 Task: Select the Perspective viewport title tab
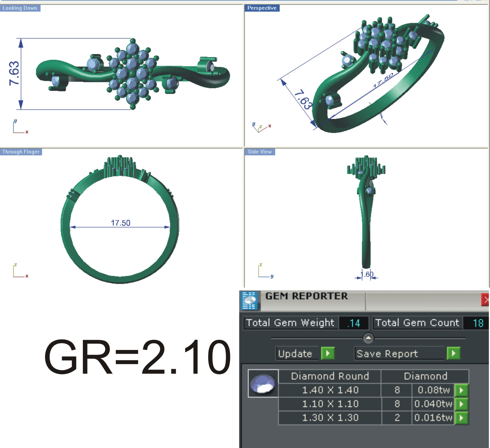click(262, 7)
